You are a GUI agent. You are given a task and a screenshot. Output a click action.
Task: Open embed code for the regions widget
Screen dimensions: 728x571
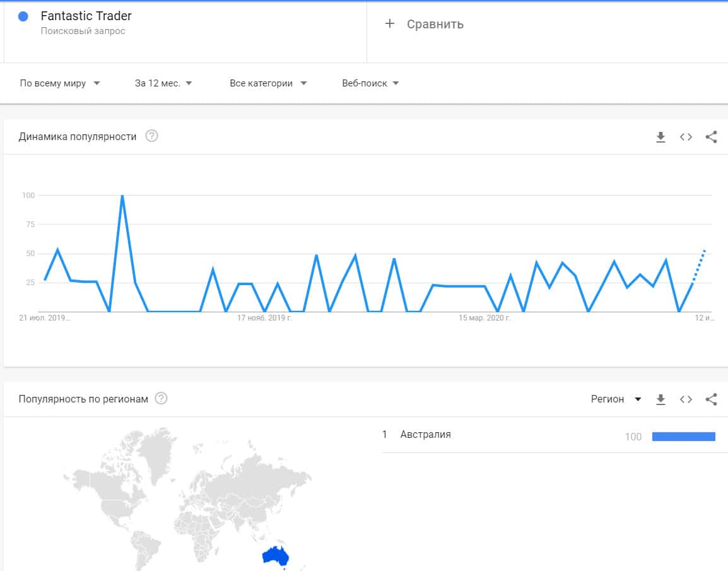[x=686, y=399]
